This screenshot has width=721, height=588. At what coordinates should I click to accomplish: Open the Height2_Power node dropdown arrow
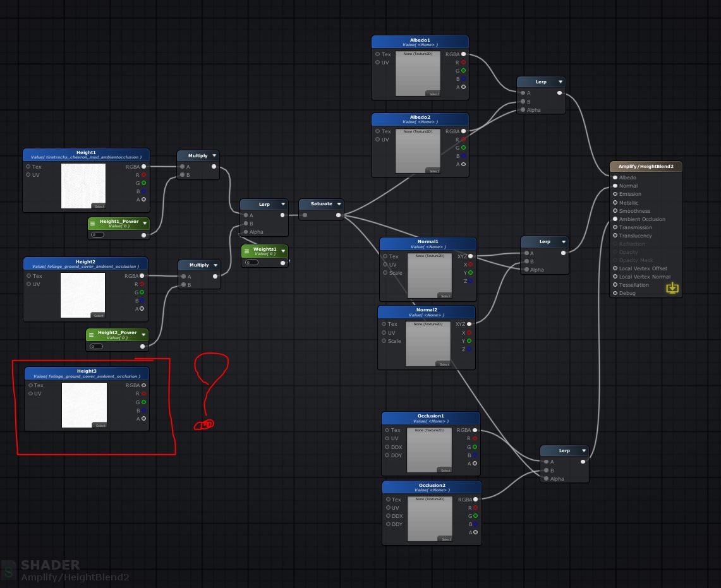[144, 335]
